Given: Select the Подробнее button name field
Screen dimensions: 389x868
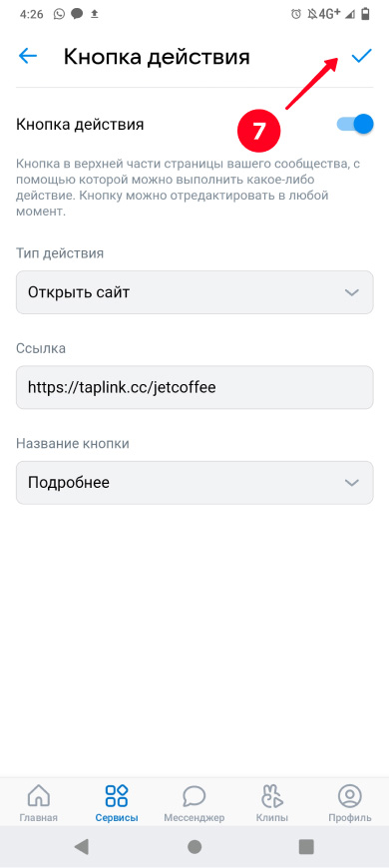Looking at the screenshot, I should point(194,483).
